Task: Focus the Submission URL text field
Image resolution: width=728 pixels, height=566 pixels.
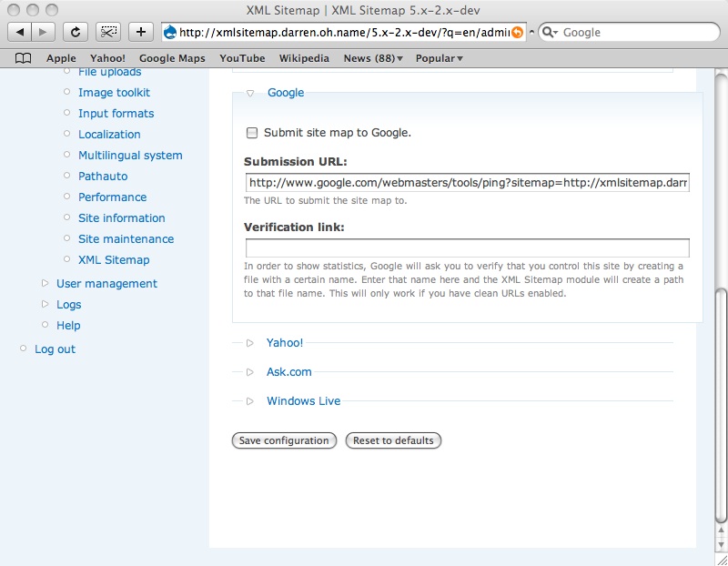Action: pos(468,183)
